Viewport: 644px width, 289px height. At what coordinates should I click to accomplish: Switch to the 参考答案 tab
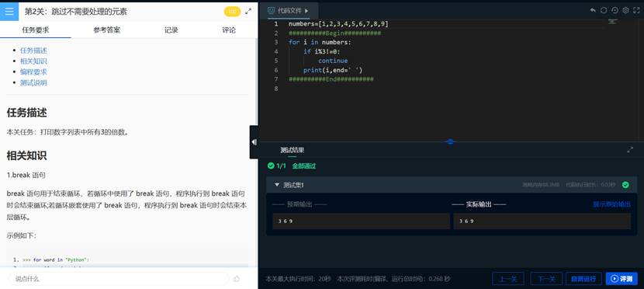click(x=107, y=30)
